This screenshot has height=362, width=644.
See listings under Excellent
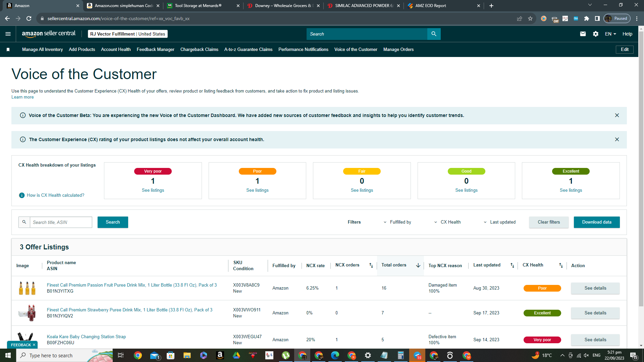click(x=571, y=190)
